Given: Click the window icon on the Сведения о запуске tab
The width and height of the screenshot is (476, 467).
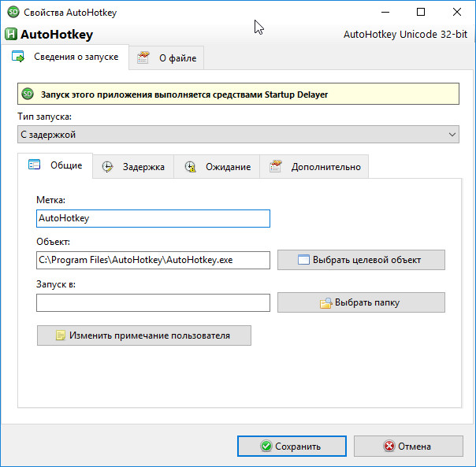Looking at the screenshot, I should tap(18, 57).
